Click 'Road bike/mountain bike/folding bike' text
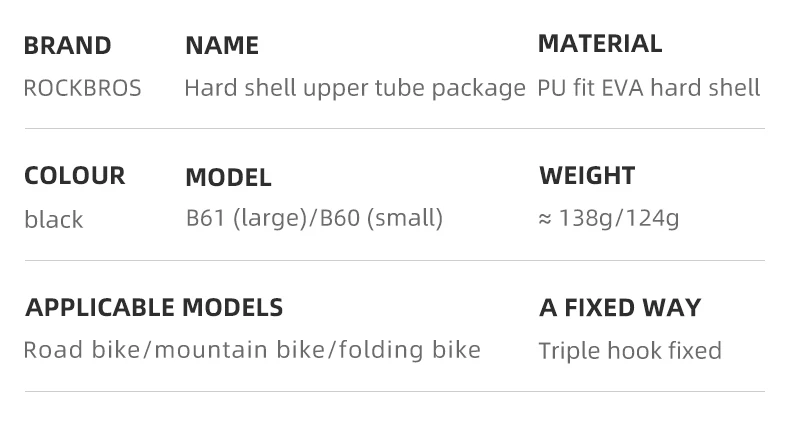Image resolution: width=790 pixels, height=439 pixels. pyautogui.click(x=252, y=350)
